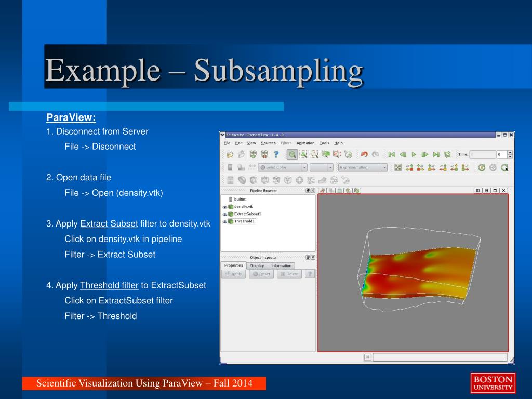The image size is (532, 399).
Task: Click the Apply button
Action: click(x=234, y=274)
